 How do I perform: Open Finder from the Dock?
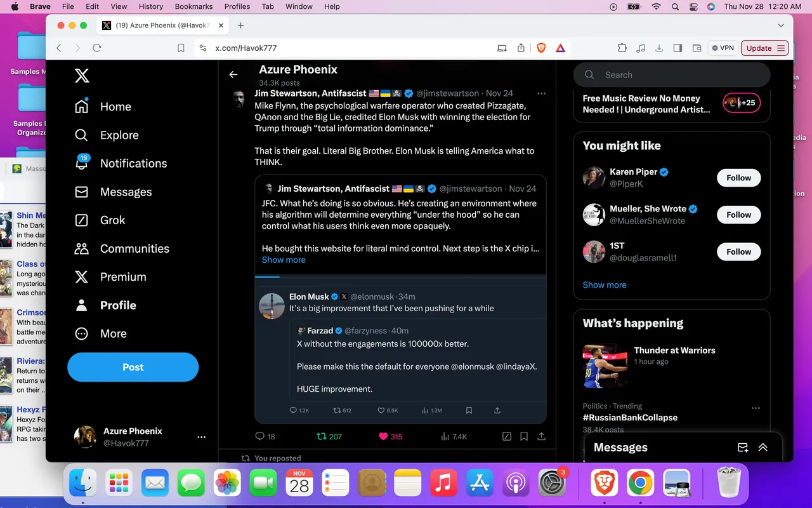pos(83,484)
